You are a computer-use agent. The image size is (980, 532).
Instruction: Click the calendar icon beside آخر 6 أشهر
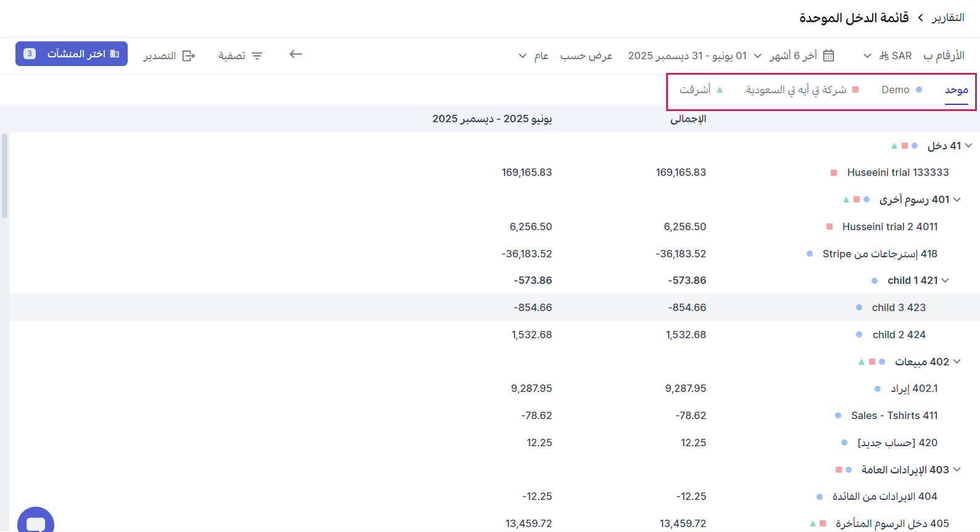[829, 56]
